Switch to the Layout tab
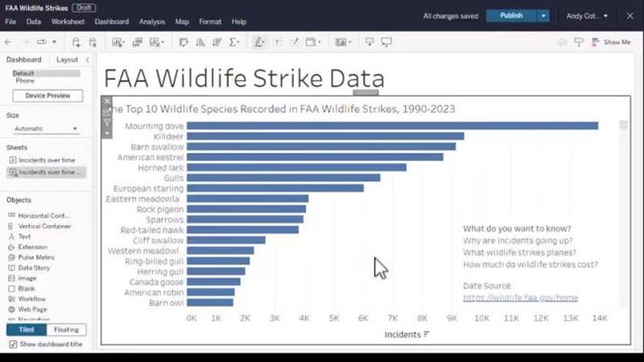Viewport: 644px width, 362px height. tap(67, 60)
